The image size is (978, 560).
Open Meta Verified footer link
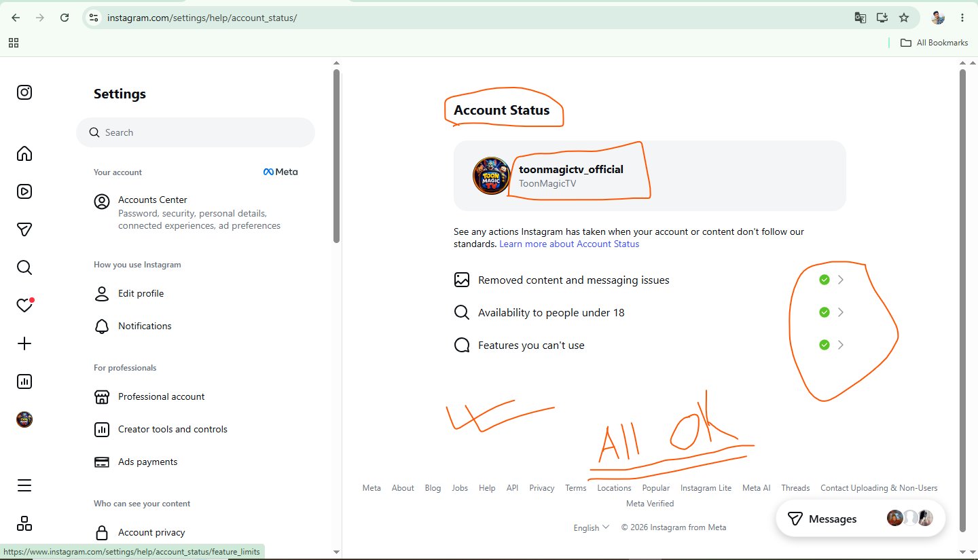[650, 504]
